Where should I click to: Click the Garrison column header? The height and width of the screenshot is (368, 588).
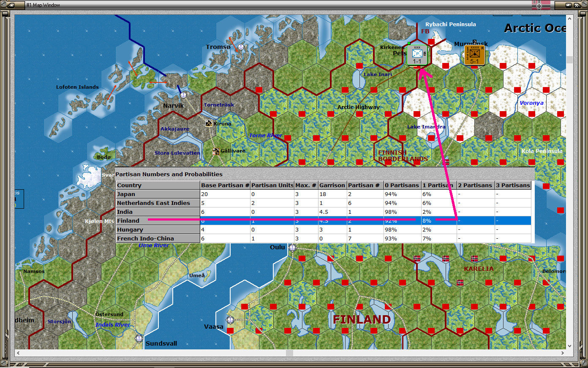[x=332, y=185]
